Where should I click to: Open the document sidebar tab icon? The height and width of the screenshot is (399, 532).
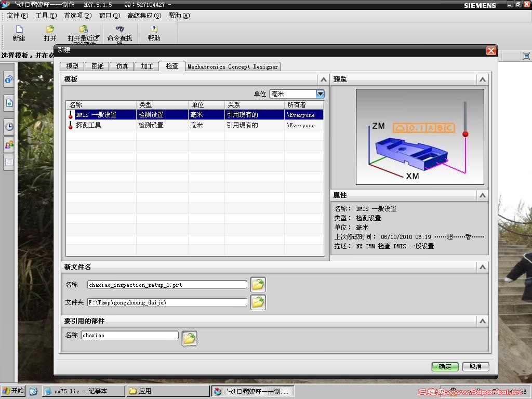pos(9,103)
